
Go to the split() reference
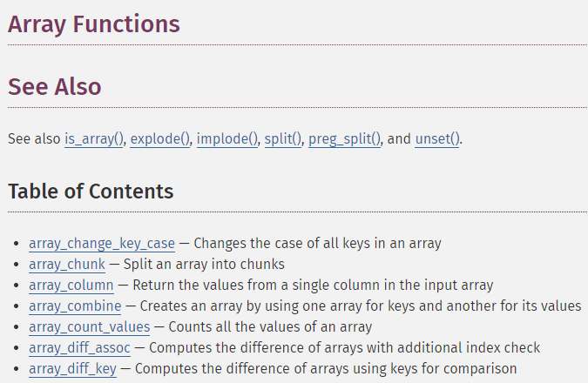[x=283, y=139]
